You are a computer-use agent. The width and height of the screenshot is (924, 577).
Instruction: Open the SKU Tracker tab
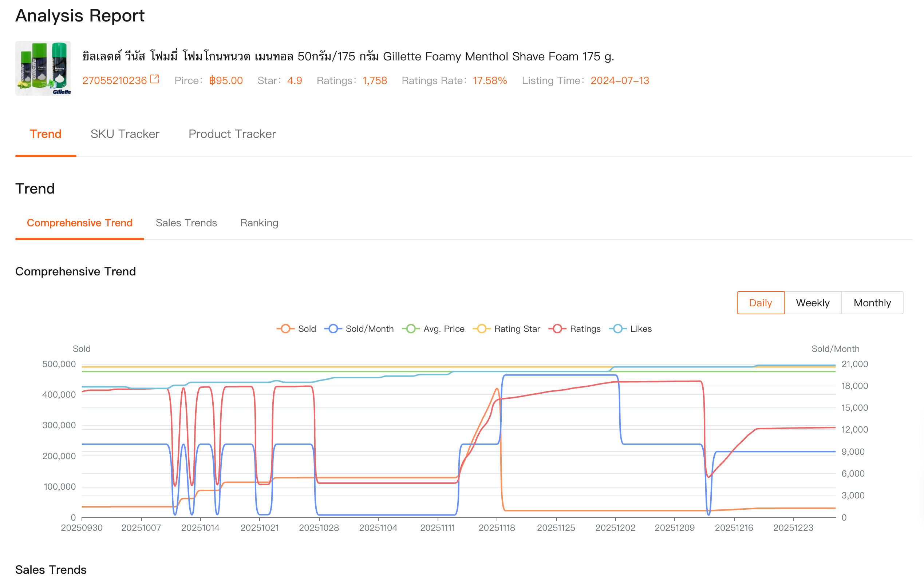coord(125,134)
